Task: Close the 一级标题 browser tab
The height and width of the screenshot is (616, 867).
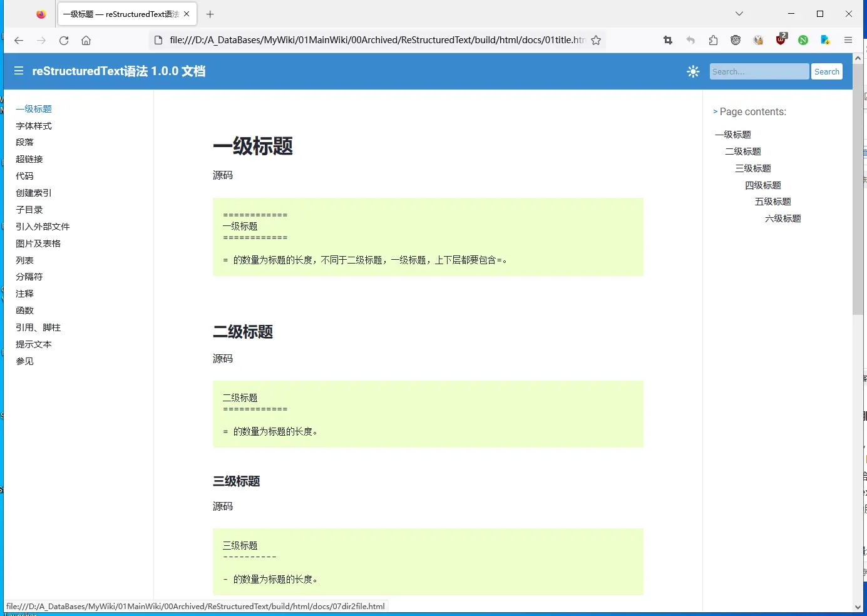Action: pyautogui.click(x=187, y=14)
